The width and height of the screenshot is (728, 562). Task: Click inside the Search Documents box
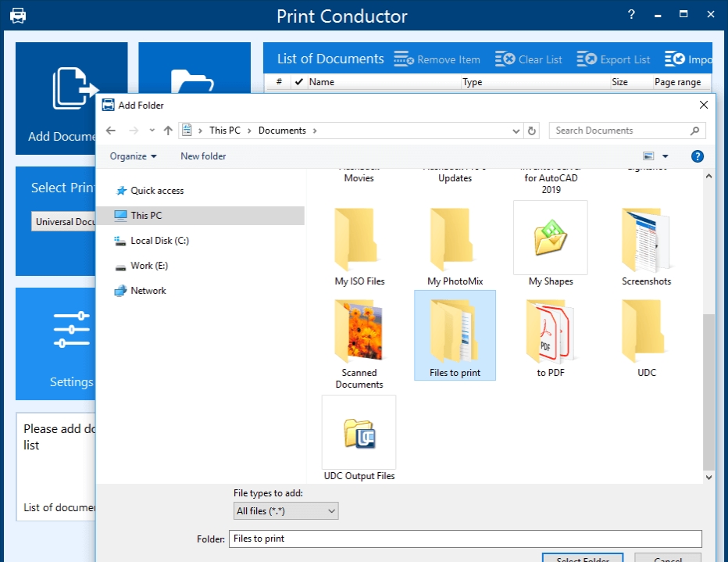coord(621,131)
